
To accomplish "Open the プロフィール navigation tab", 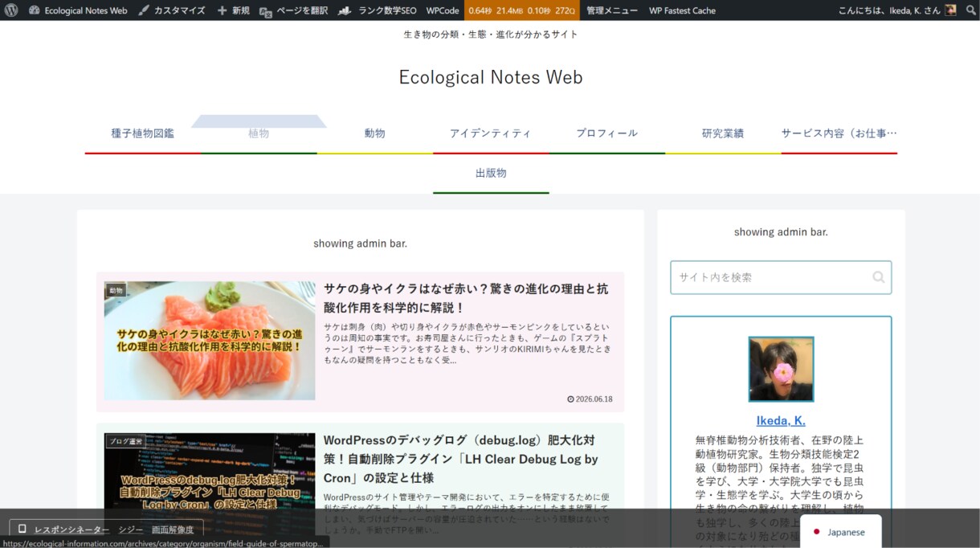I will [606, 133].
